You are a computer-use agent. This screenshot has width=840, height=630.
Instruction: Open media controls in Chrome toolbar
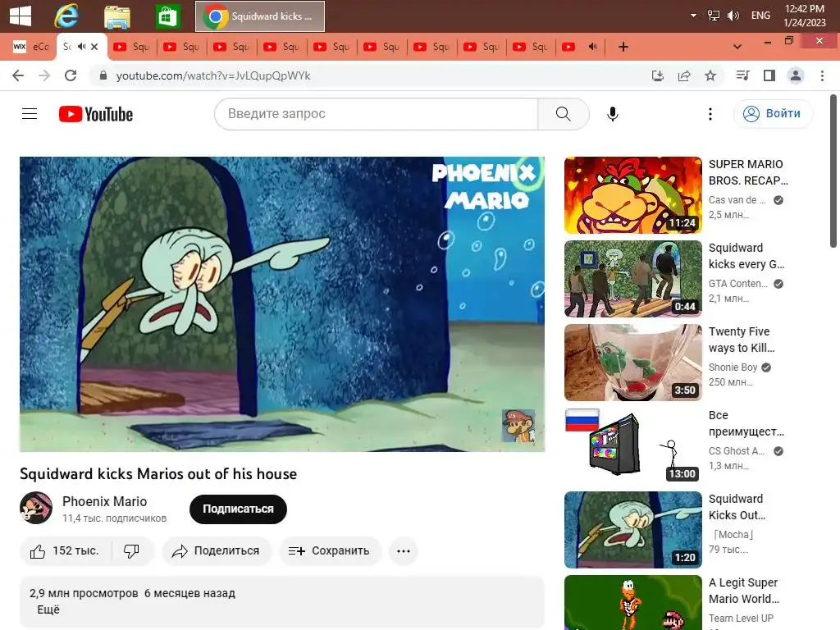pos(742,75)
